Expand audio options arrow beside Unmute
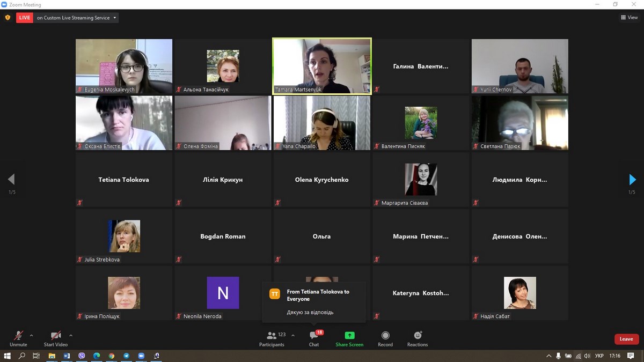This screenshot has height=362, width=644. [31, 336]
